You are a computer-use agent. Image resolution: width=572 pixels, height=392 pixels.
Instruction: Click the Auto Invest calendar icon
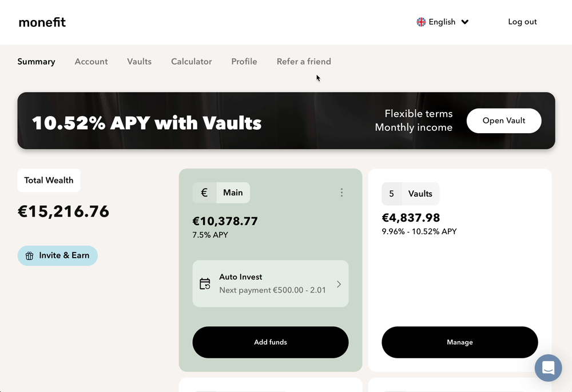pos(205,283)
